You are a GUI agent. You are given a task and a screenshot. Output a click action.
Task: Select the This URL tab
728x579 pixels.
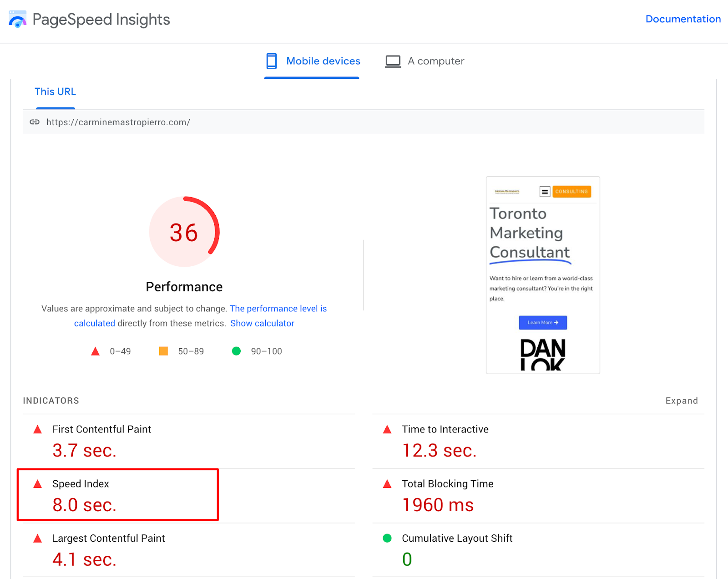(55, 91)
